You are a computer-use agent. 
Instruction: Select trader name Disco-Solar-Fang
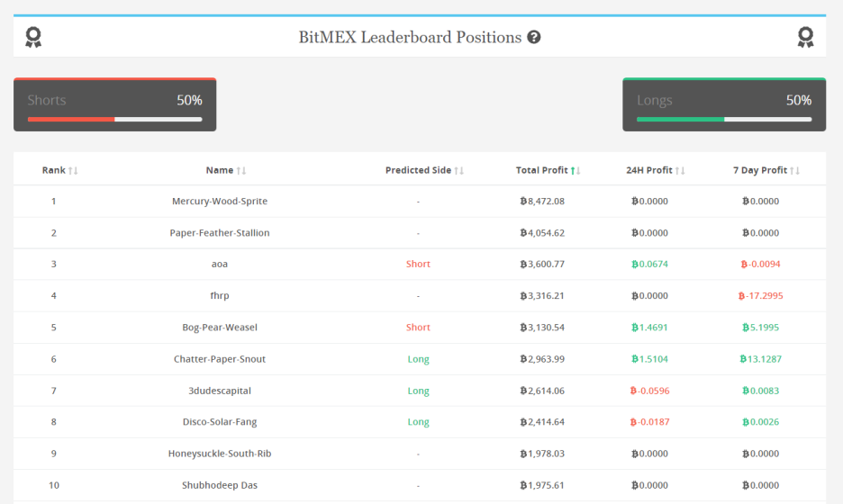click(220, 422)
